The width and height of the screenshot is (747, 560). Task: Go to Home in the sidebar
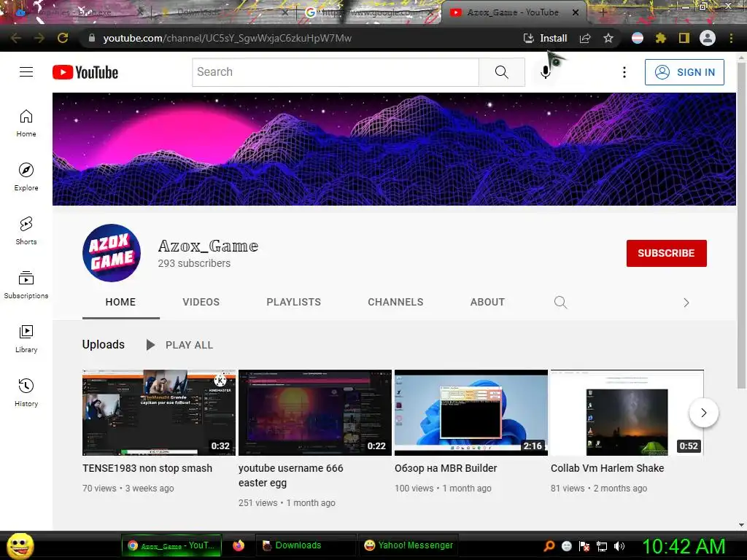pos(26,123)
